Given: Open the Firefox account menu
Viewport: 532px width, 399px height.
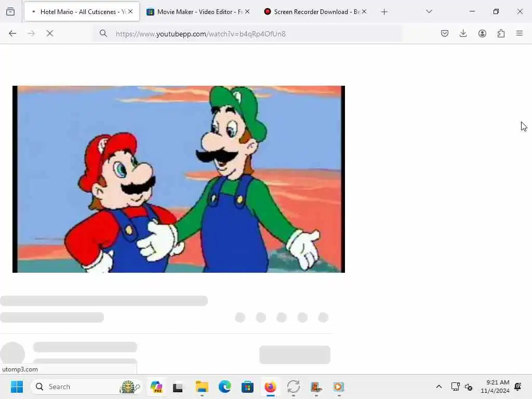Looking at the screenshot, I should (x=482, y=33).
